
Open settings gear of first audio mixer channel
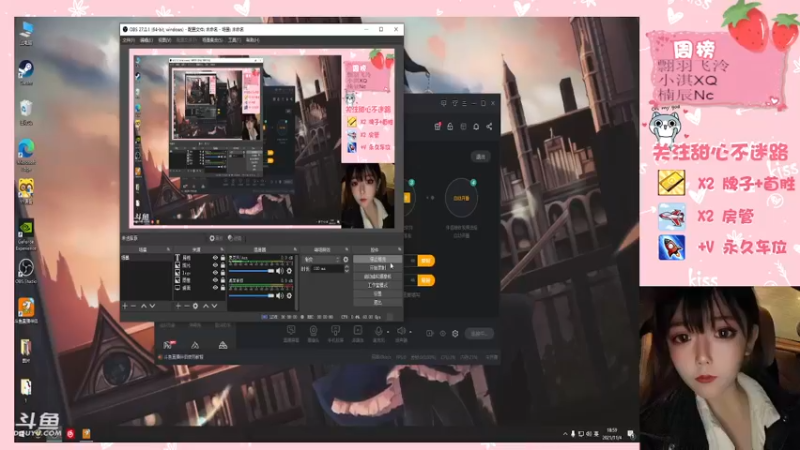(289, 271)
